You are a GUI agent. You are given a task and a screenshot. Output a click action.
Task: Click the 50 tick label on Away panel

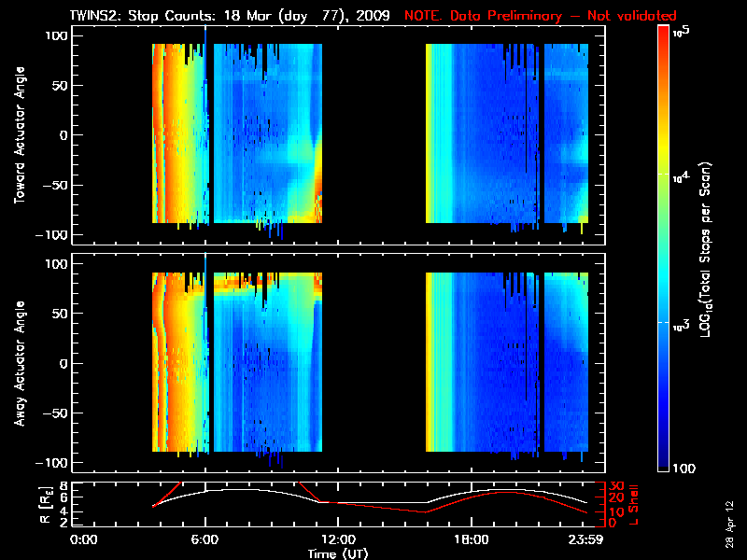pyautogui.click(x=60, y=314)
